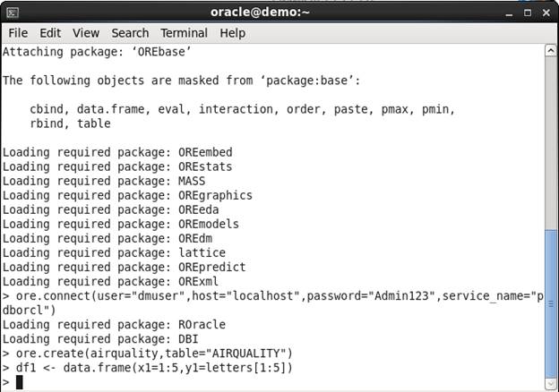559x392 pixels.
Task: Click the terminal window icon in title bar
Action: click(x=12, y=12)
